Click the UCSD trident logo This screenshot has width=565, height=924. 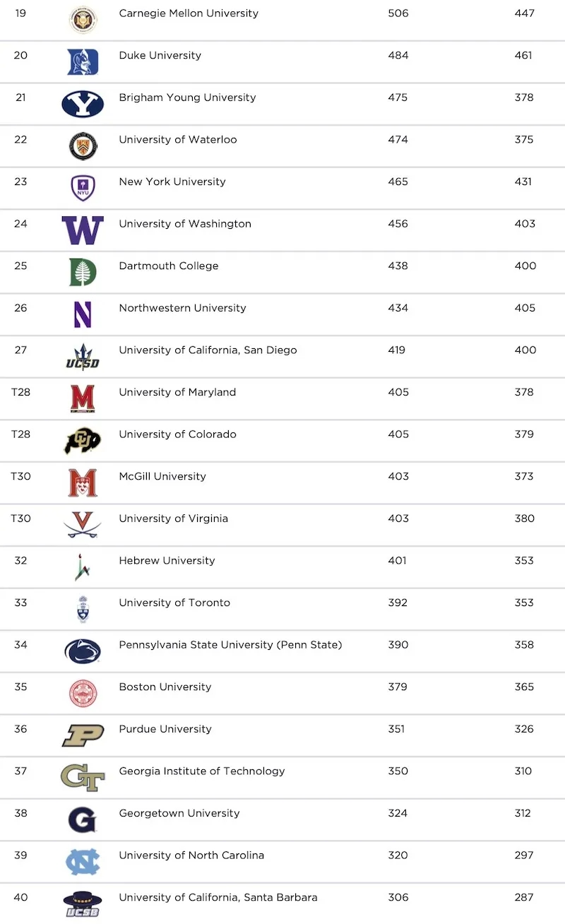coord(83,357)
